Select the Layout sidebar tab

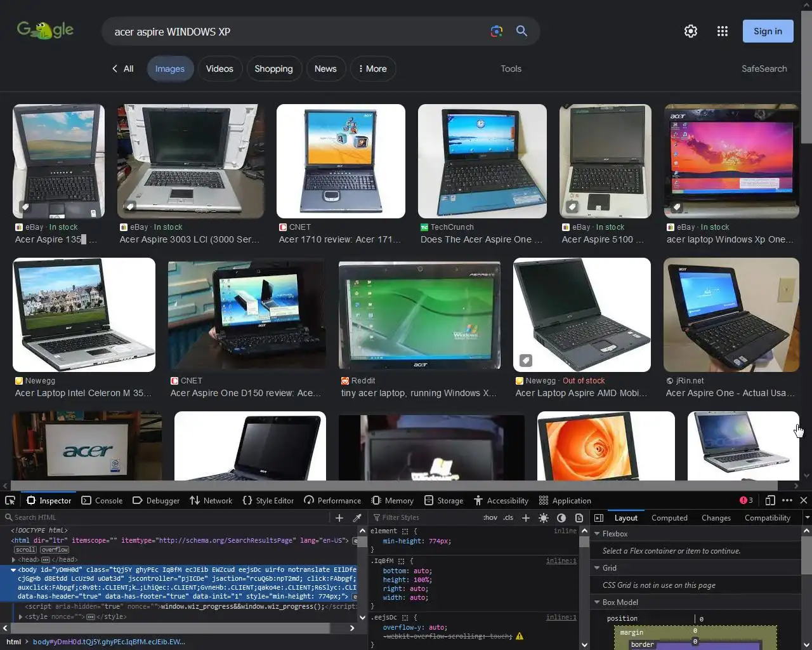(x=626, y=517)
